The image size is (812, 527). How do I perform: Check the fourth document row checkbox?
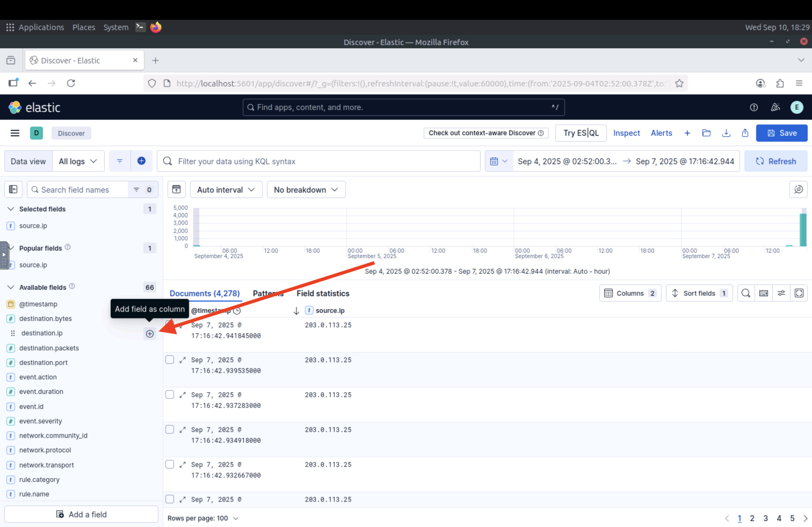[169, 430]
